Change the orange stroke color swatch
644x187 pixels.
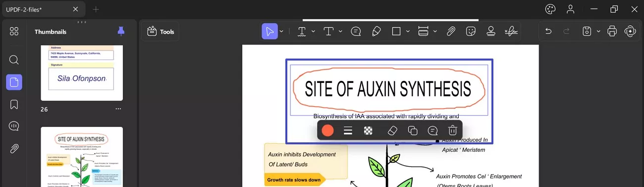[327, 130]
